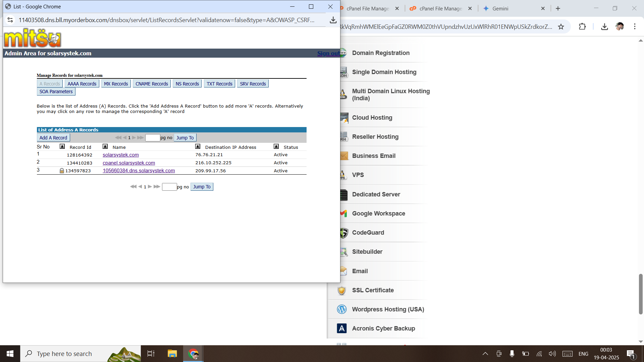The height and width of the screenshot is (362, 644).
Task: Open Chrome extensions puzzle icon
Action: point(582,27)
